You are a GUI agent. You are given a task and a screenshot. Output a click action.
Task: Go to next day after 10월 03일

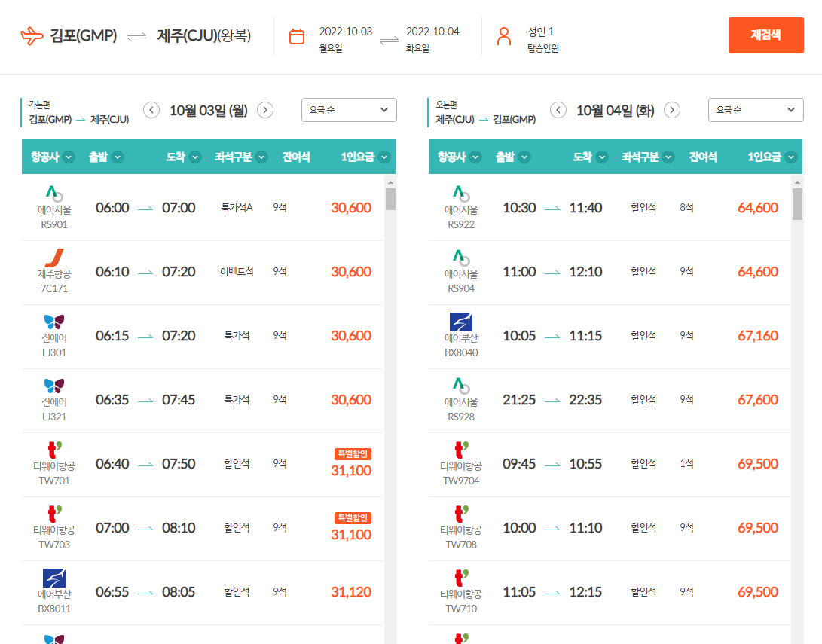tap(265, 110)
